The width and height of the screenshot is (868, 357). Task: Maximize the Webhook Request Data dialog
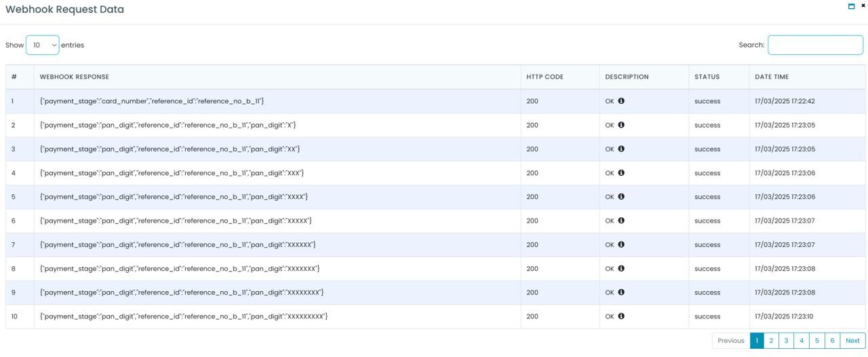click(851, 6)
